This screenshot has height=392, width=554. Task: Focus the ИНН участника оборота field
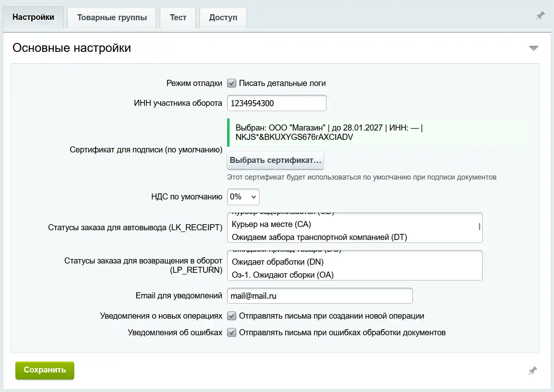click(x=276, y=103)
